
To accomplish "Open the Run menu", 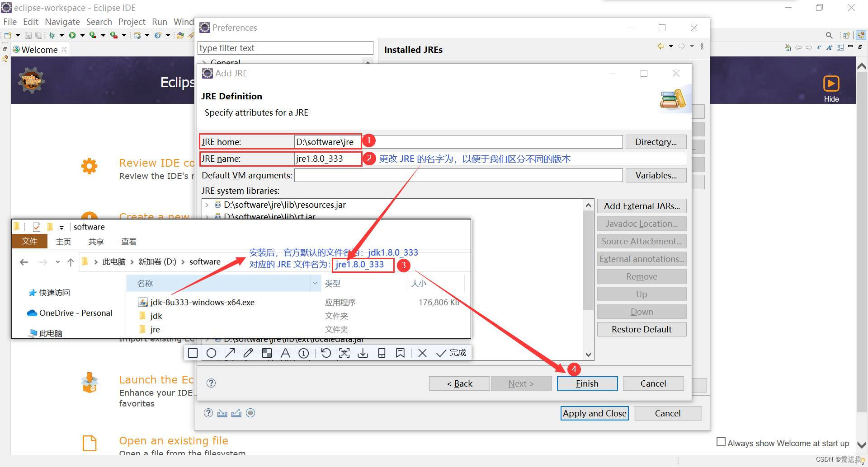I will click(x=159, y=22).
